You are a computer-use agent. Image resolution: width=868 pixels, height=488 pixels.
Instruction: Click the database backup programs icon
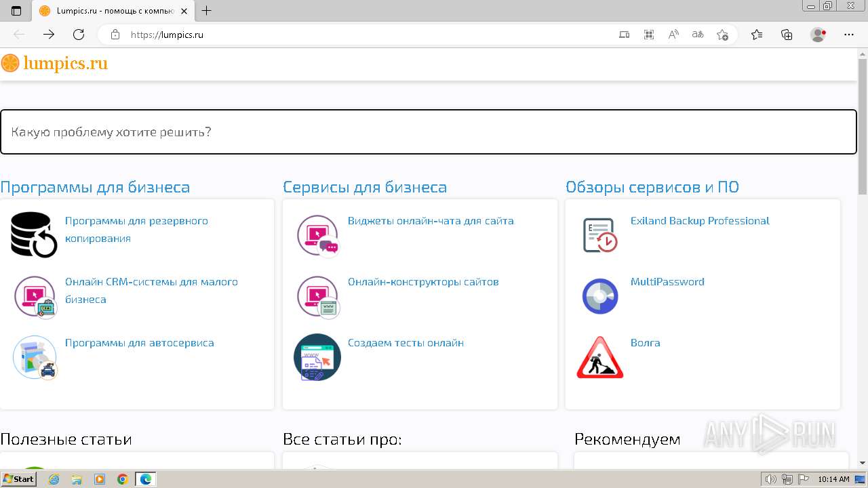(x=34, y=235)
